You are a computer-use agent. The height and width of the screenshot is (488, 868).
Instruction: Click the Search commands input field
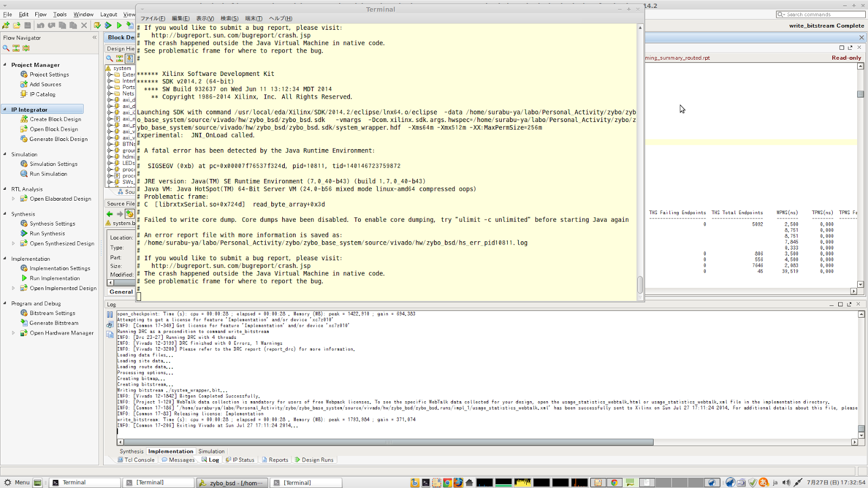pos(820,15)
